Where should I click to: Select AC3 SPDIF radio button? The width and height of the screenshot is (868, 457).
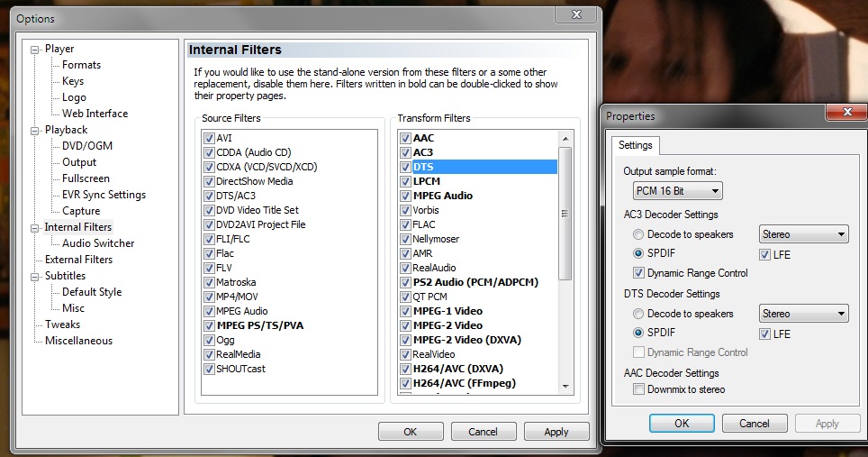[x=638, y=253]
